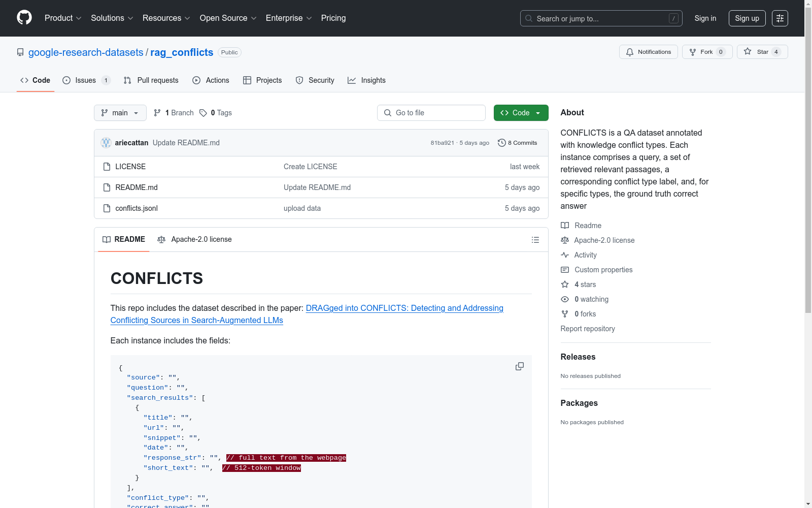
Task: Click the LICENSE file icon
Action: pyautogui.click(x=107, y=167)
